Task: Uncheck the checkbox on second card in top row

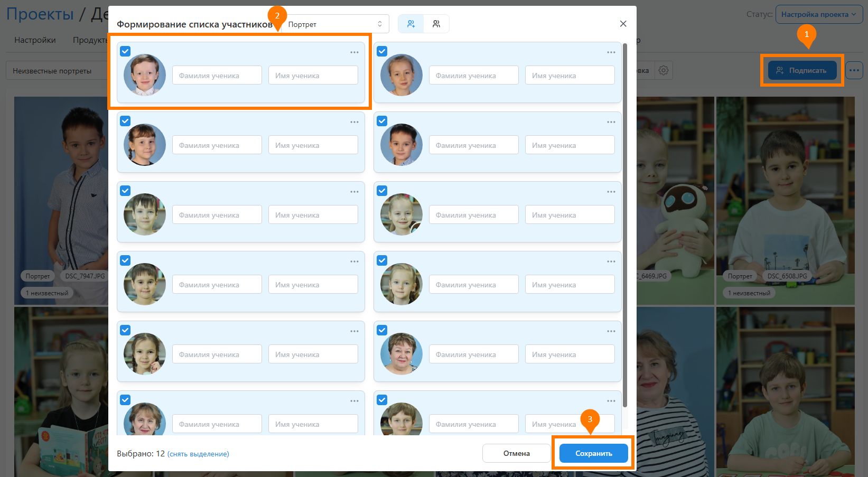Action: [x=382, y=51]
